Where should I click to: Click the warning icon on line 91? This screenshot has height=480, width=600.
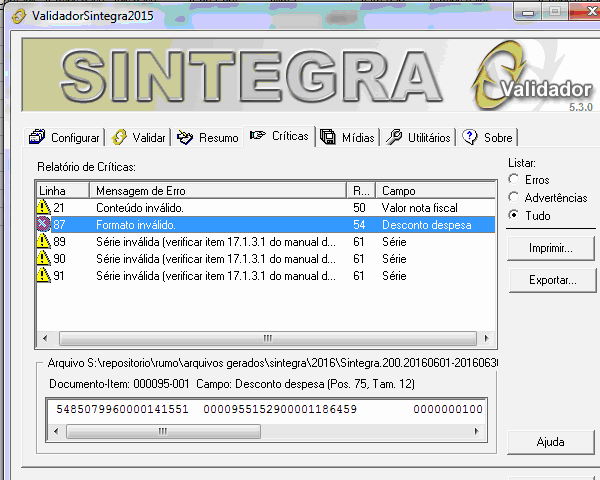(44, 276)
